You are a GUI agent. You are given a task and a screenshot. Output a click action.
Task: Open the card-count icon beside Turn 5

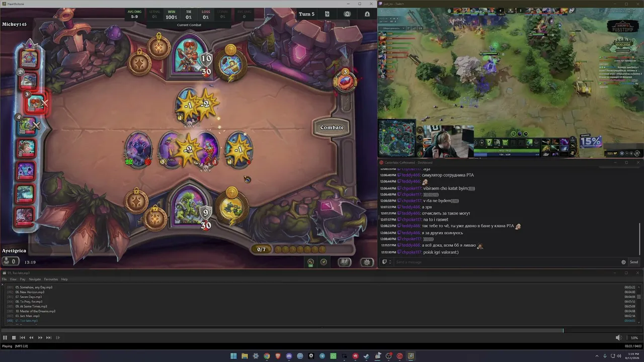[x=327, y=14]
